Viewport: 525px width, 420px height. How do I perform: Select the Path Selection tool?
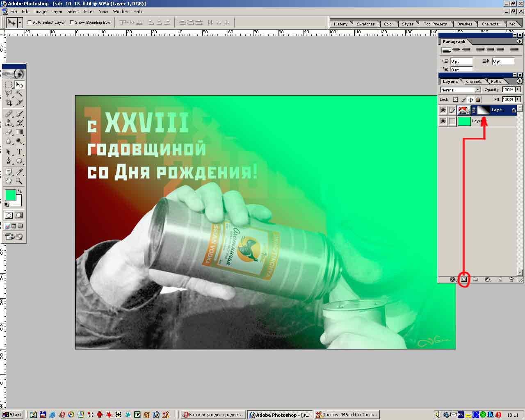pos(9,152)
